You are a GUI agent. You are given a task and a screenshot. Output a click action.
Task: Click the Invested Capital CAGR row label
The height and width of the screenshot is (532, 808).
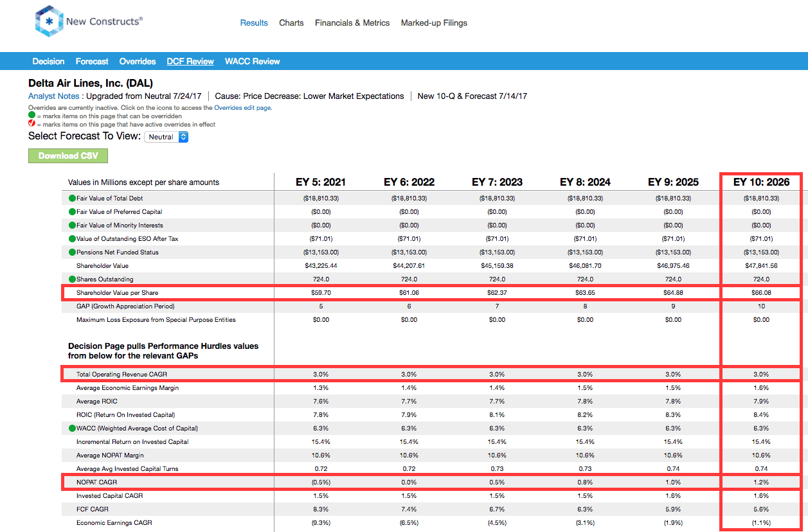coord(110,495)
